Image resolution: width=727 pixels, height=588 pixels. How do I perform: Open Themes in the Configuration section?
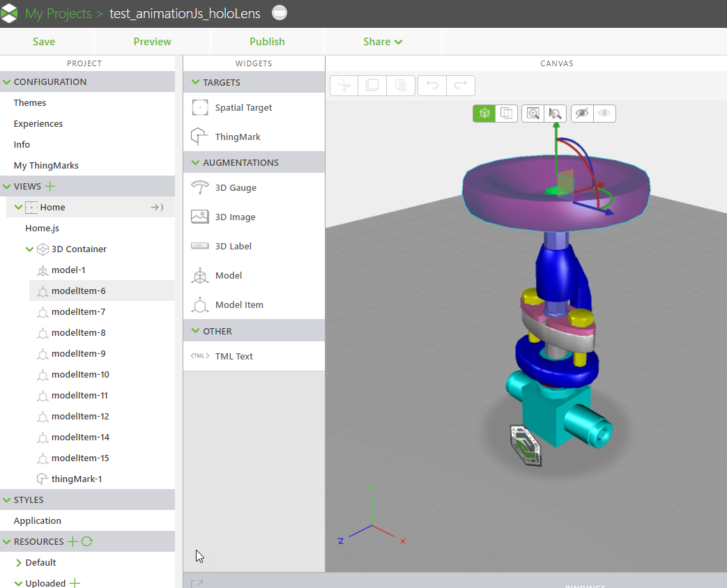tap(30, 102)
